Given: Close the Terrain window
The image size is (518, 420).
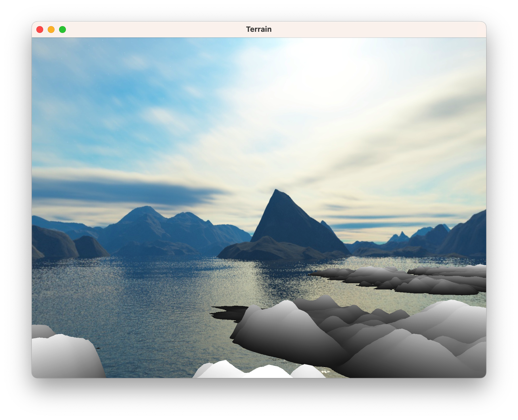Looking at the screenshot, I should tap(40, 30).
